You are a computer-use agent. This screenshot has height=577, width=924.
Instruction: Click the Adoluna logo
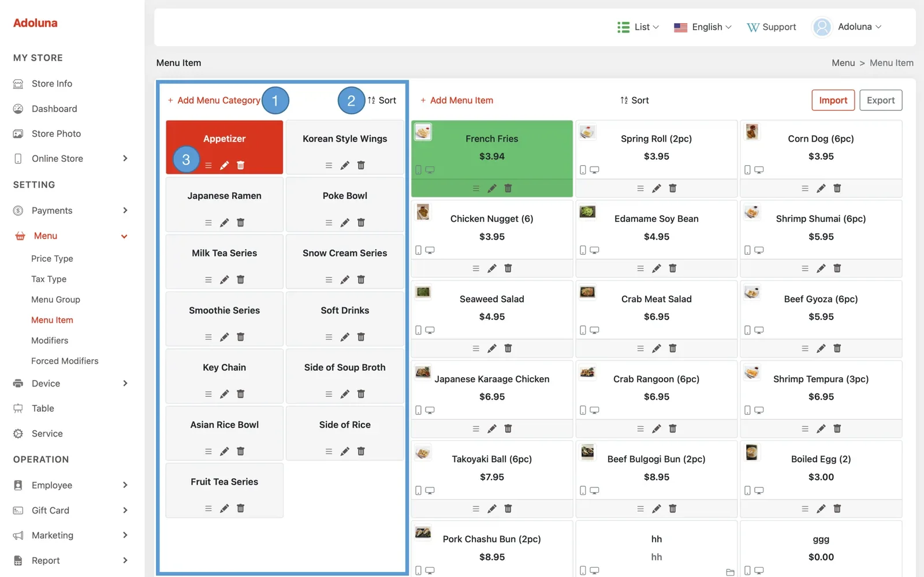coord(35,23)
